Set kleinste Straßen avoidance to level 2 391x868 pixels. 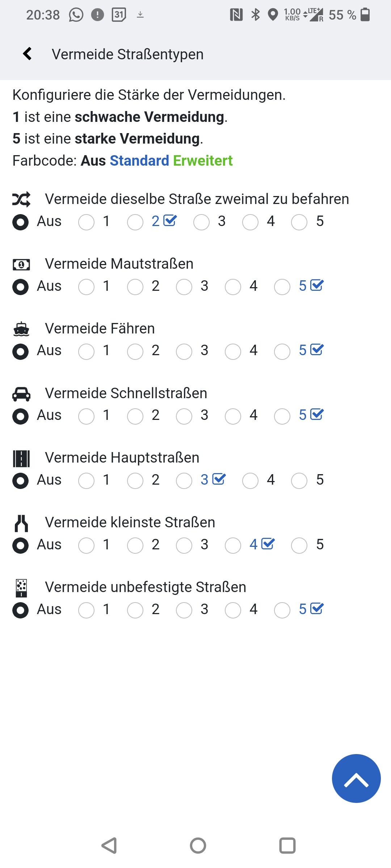click(x=135, y=545)
